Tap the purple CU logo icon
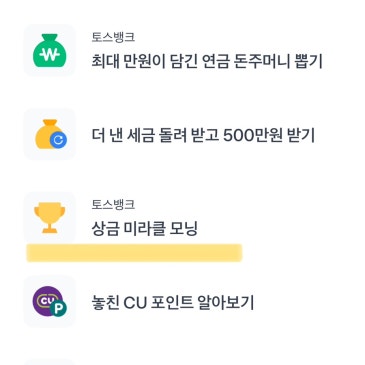365x365 pixels. click(48, 300)
